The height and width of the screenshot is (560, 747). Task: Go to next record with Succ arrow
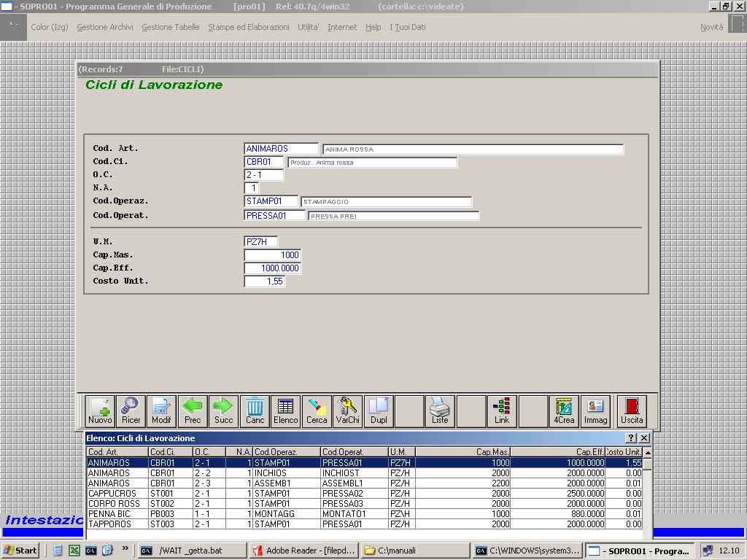pyautogui.click(x=223, y=411)
